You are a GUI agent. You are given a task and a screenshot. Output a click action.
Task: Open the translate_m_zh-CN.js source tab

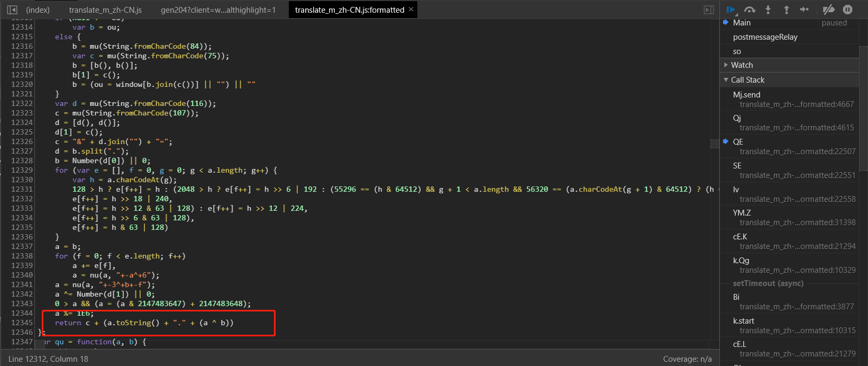pyautogui.click(x=105, y=10)
